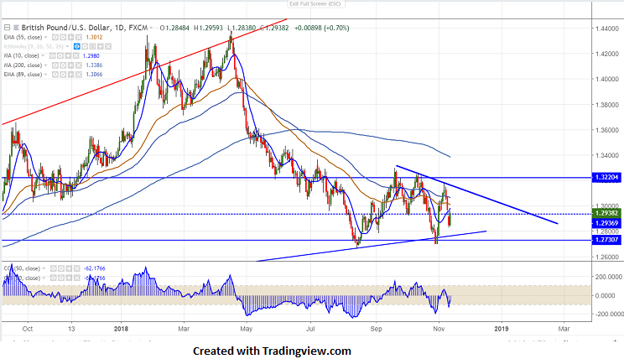
Task: Toggle the eye icon on the lower CCI row
Action: tap(54, 278)
